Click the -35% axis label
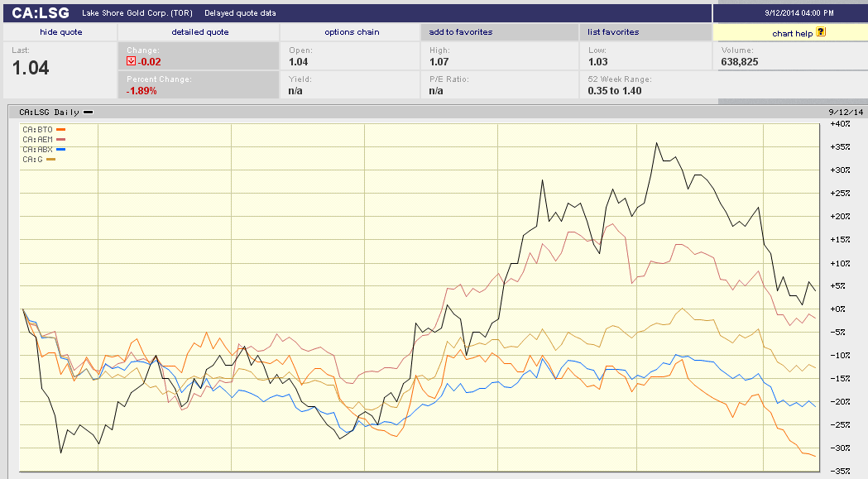 click(x=840, y=472)
